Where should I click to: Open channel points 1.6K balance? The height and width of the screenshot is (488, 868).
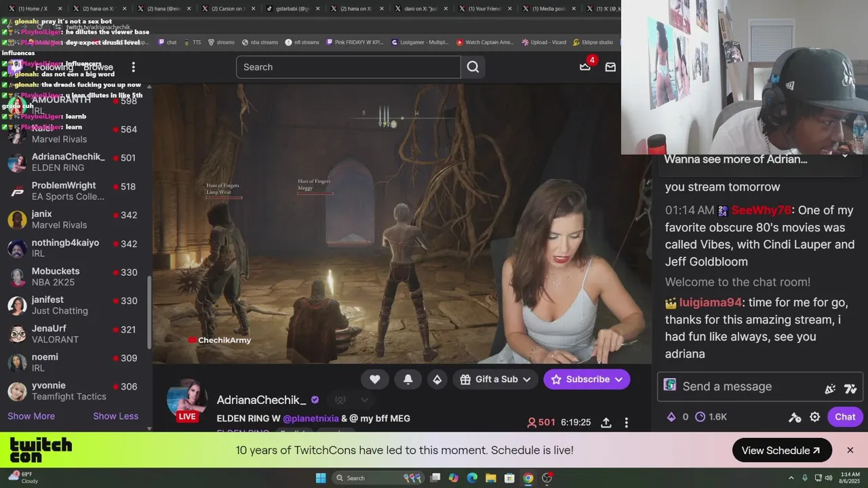click(711, 417)
